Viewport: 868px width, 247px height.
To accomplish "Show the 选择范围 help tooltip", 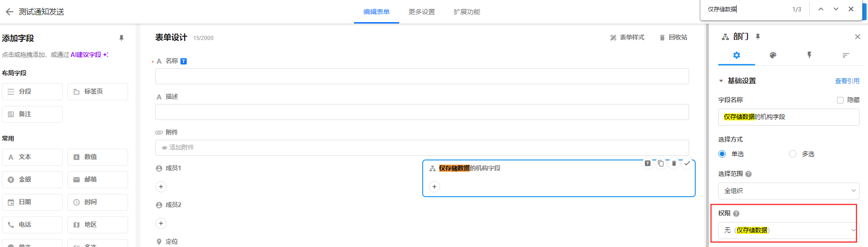I will pos(748,174).
